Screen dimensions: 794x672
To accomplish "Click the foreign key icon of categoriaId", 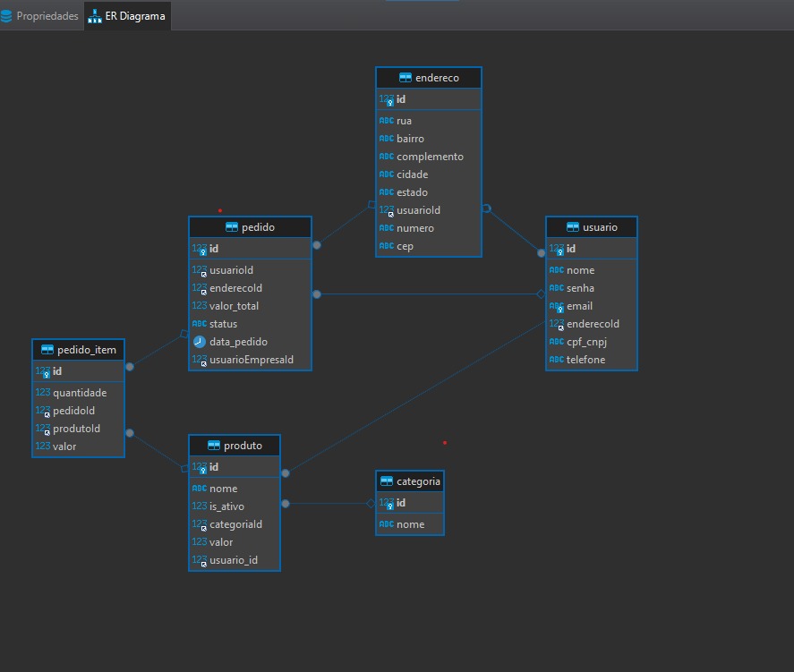I will pos(200,524).
